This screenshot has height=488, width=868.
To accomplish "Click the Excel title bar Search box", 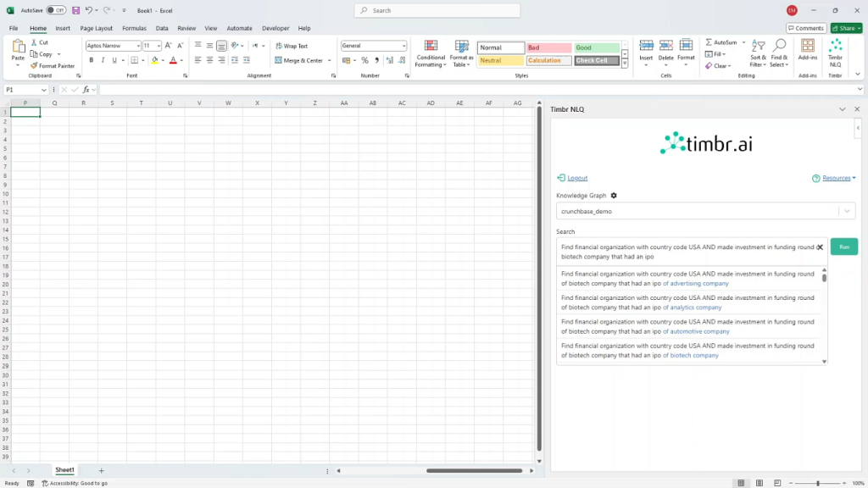I will [437, 10].
